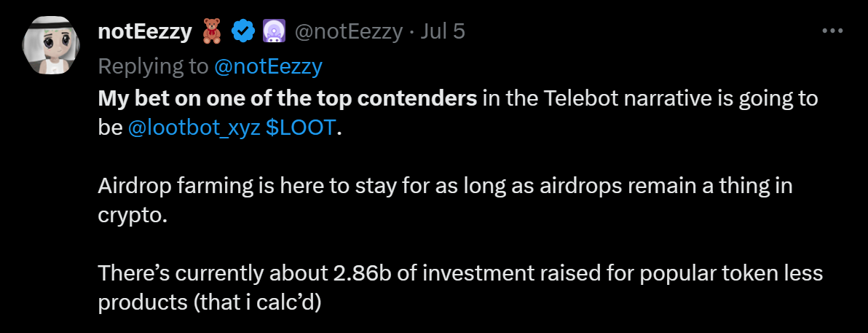Open the tweet's three-dot More options menu
This screenshot has height=333, width=868.
[x=832, y=31]
